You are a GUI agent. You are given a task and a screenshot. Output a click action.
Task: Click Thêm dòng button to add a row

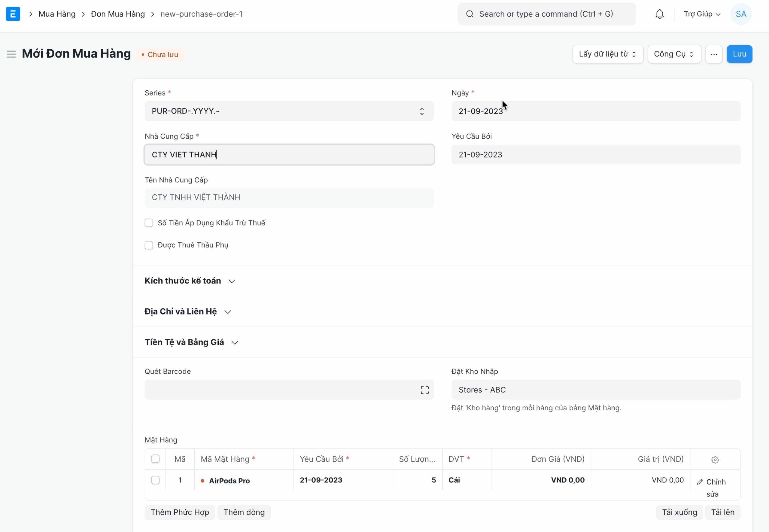(244, 512)
